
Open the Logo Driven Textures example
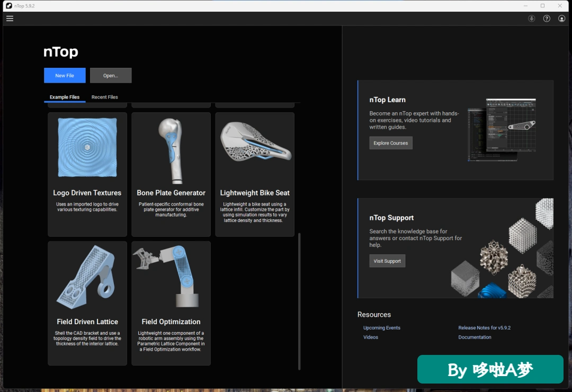[87, 174]
